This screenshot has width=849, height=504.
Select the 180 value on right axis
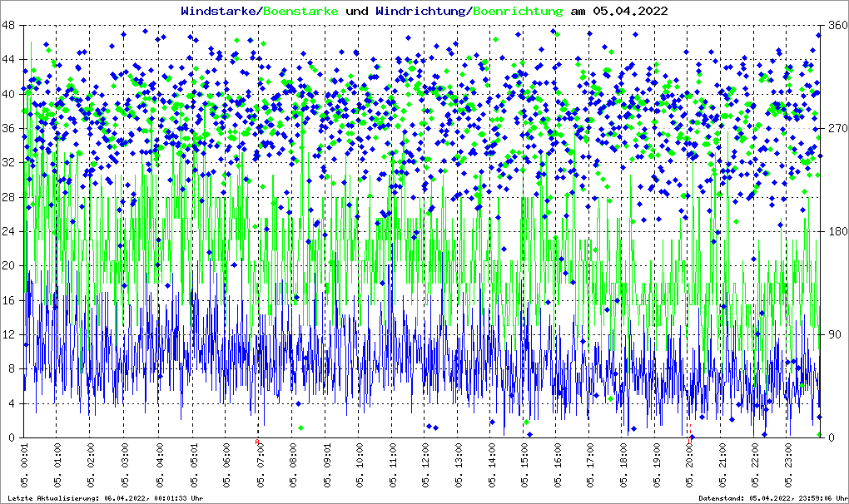tap(837, 232)
